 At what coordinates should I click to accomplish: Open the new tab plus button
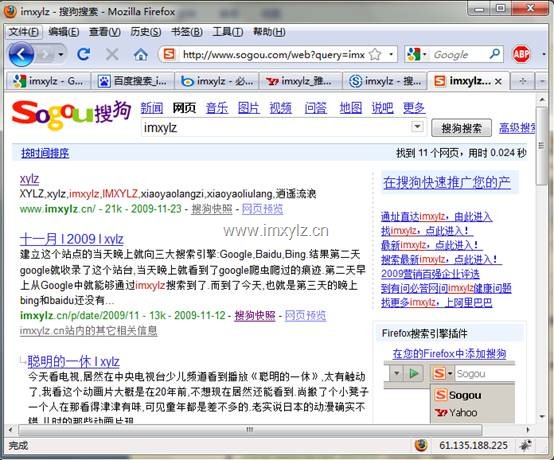tap(523, 81)
